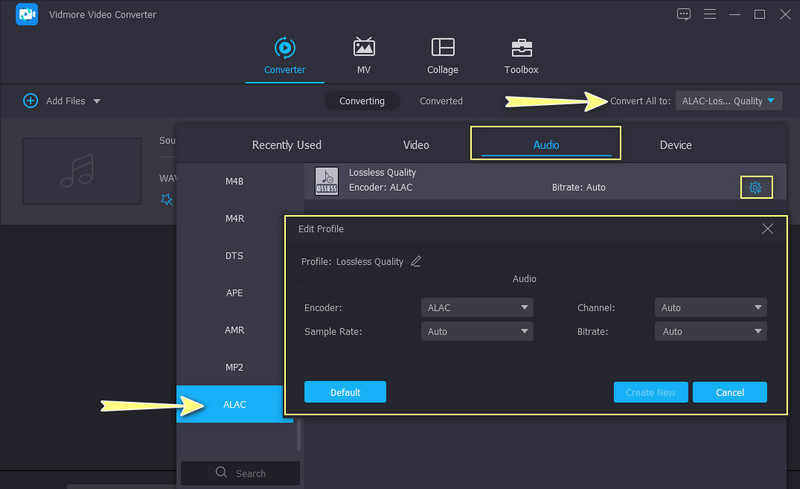The image size is (800, 489).
Task: Switch to the MV module
Action: (365, 47)
